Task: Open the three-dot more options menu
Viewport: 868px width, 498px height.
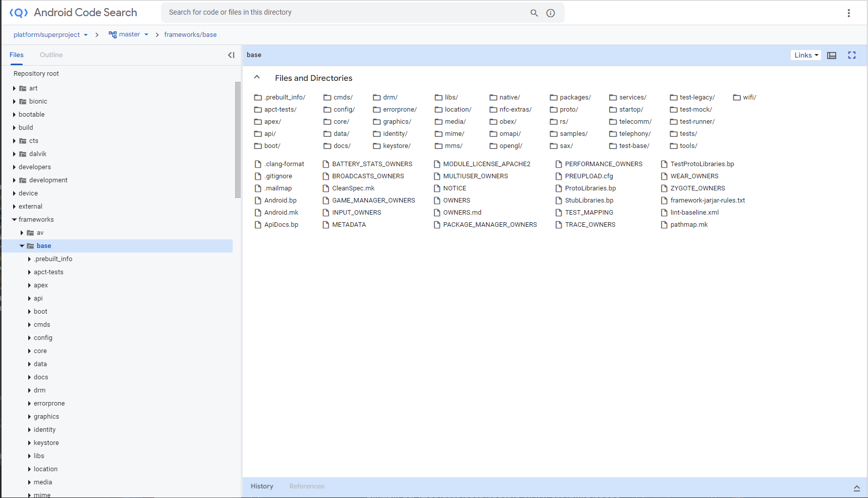Action: 849,13
